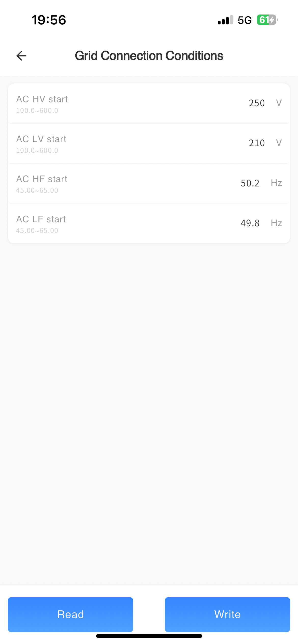Edit the AC LF start value 49.8

coord(250,223)
